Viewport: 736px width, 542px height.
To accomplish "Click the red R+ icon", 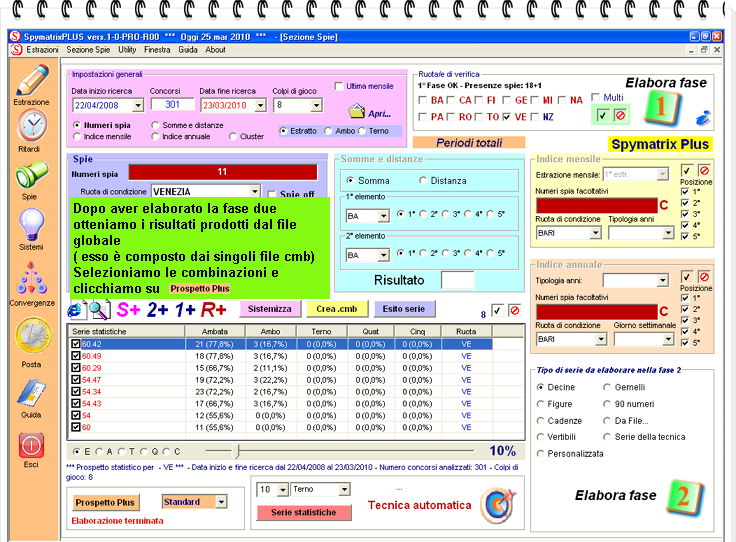I will [214, 310].
